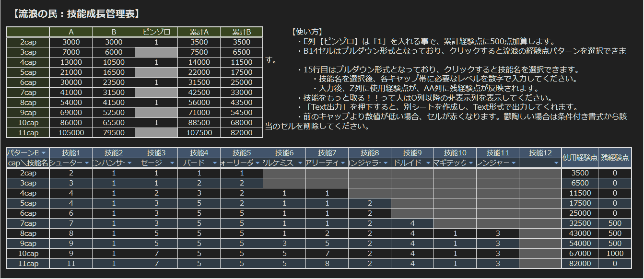Open the バード dropdown under 技能4
The image size is (644, 279).
[x=215, y=163]
